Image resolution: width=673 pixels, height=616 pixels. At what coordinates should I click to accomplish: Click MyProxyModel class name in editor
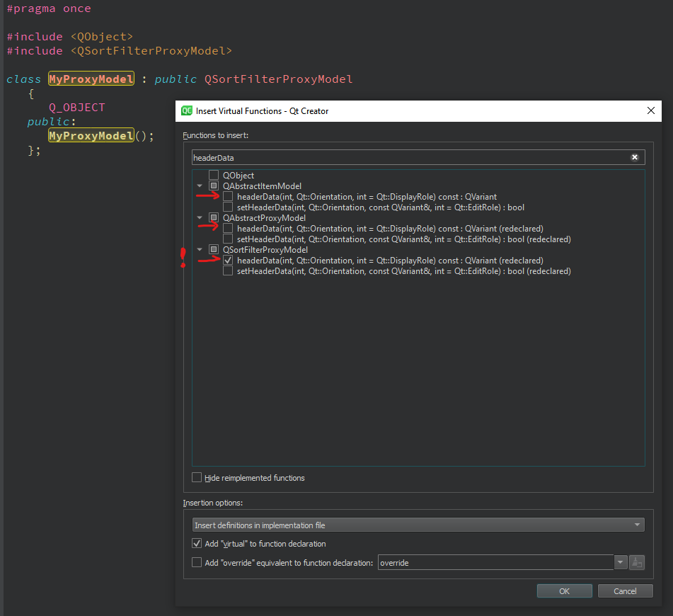pyautogui.click(x=91, y=79)
